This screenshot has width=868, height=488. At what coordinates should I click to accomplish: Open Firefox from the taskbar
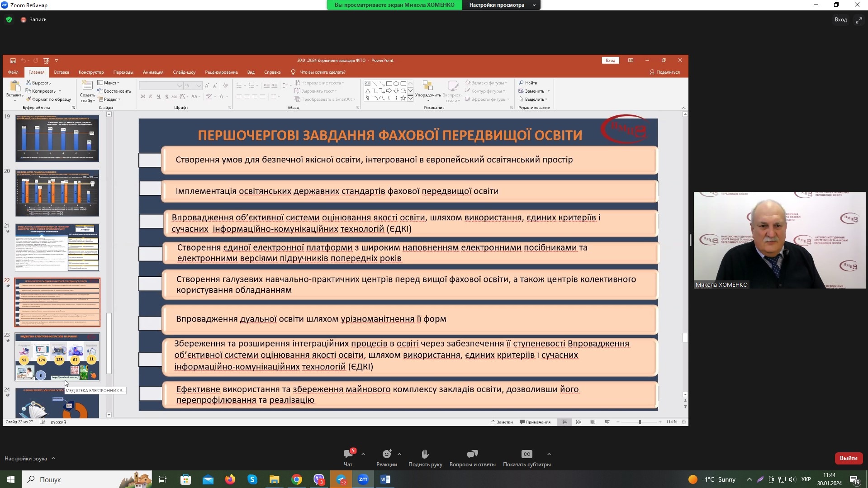230,479
